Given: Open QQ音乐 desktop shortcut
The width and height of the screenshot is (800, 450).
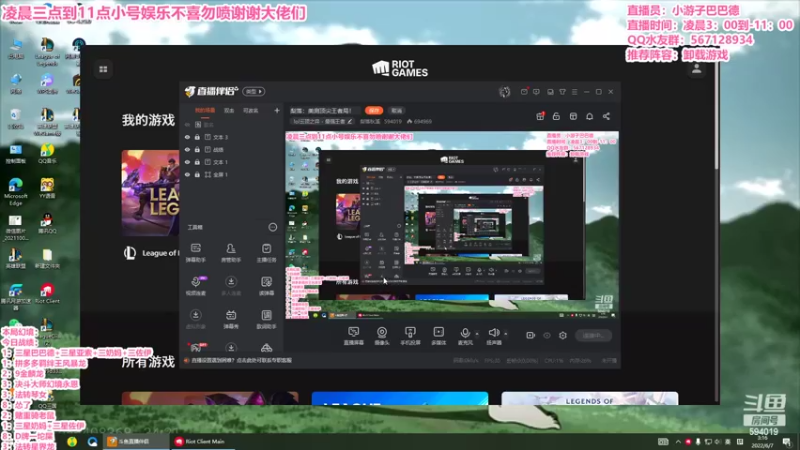Looking at the screenshot, I should (47, 154).
